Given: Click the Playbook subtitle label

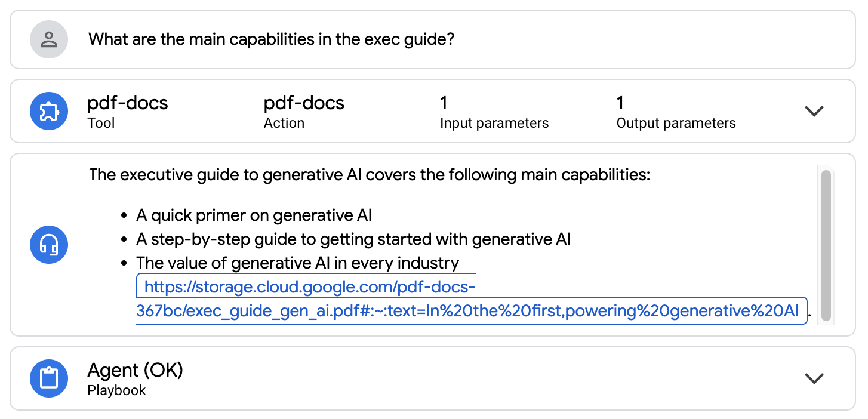Looking at the screenshot, I should [x=116, y=390].
